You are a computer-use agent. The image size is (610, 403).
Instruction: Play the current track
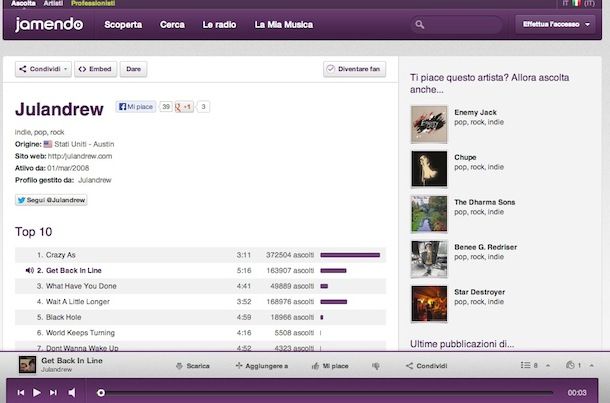37,392
